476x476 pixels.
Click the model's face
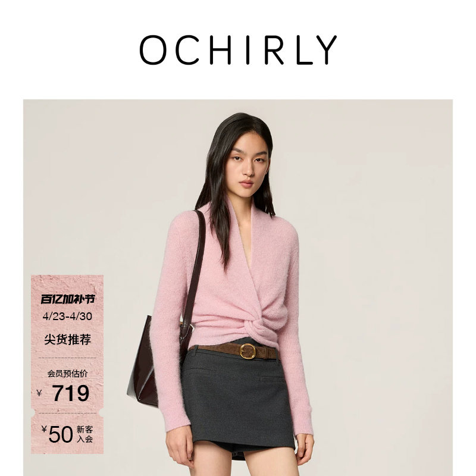point(249,165)
